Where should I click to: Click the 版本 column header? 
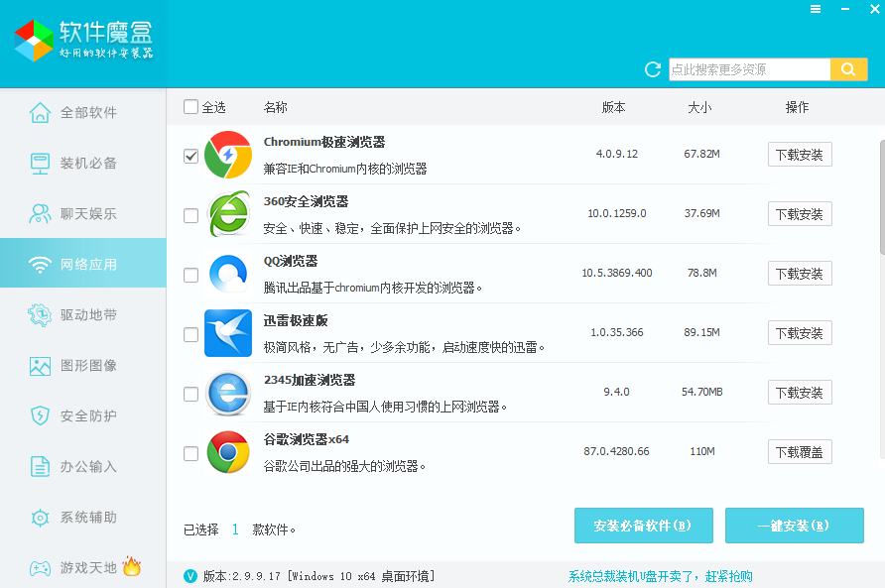coord(613,107)
